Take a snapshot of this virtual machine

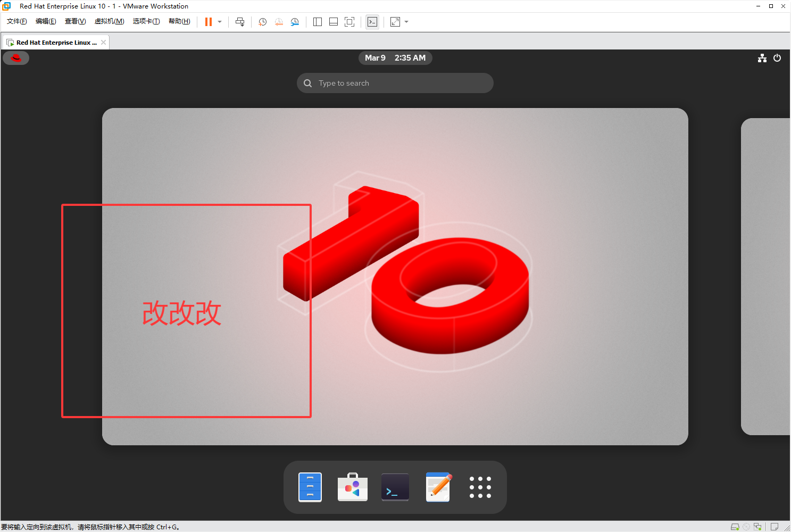pos(263,22)
